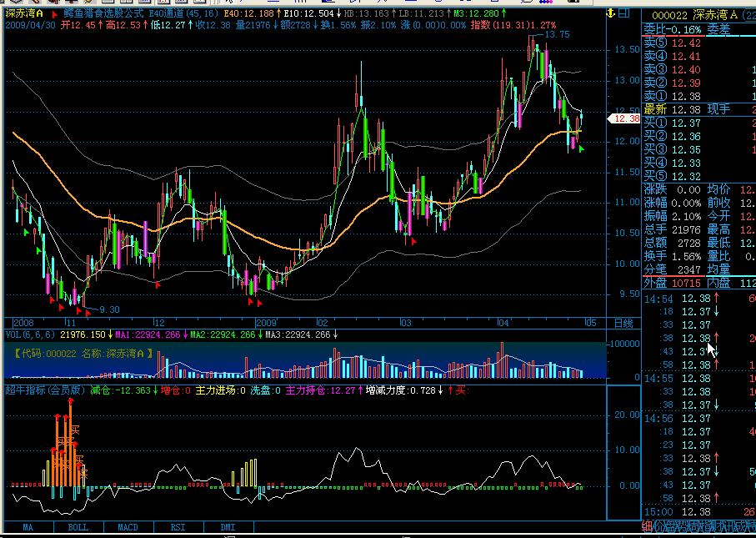The width and height of the screenshot is (756, 538).
Task: Click the 委比-0.16% value
Action: (673, 30)
